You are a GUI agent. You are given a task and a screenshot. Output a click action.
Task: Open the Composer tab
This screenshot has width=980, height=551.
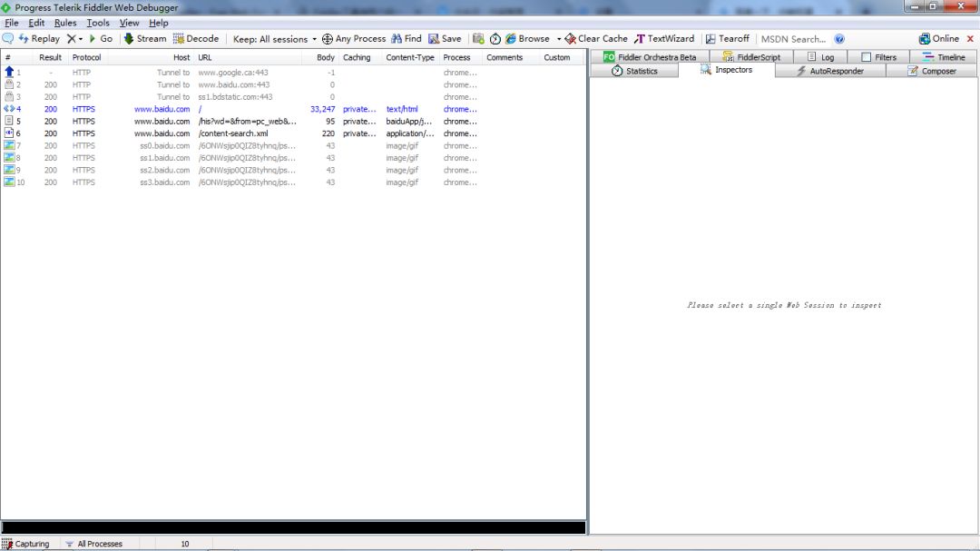pos(932,71)
